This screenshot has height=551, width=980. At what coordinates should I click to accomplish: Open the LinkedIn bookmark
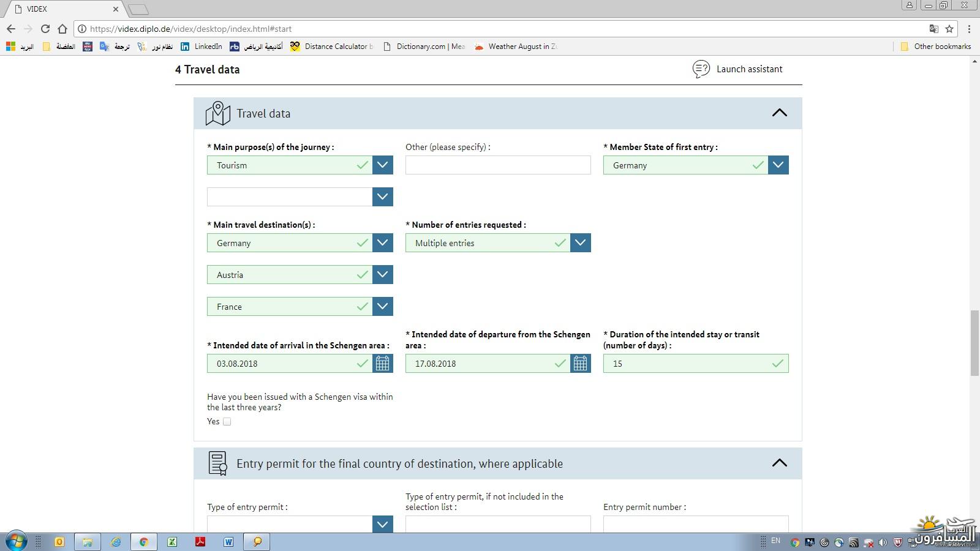202,47
